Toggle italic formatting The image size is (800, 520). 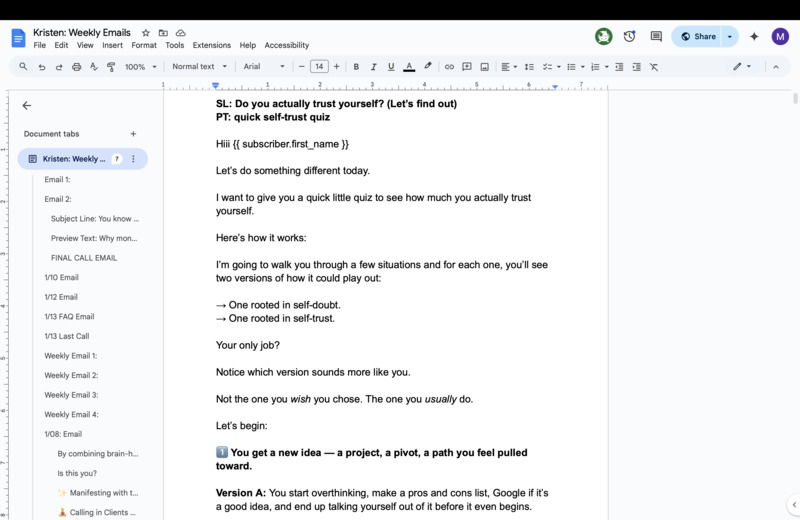coord(373,67)
